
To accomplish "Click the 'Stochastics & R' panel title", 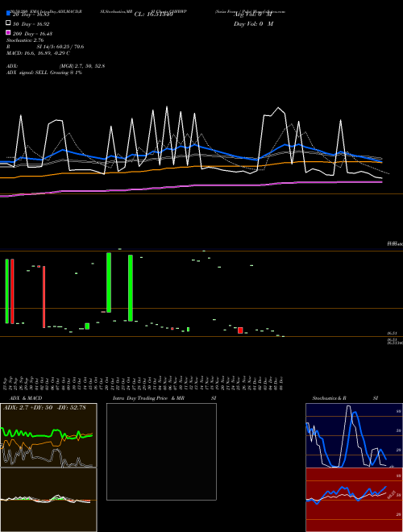I will click(330, 398).
